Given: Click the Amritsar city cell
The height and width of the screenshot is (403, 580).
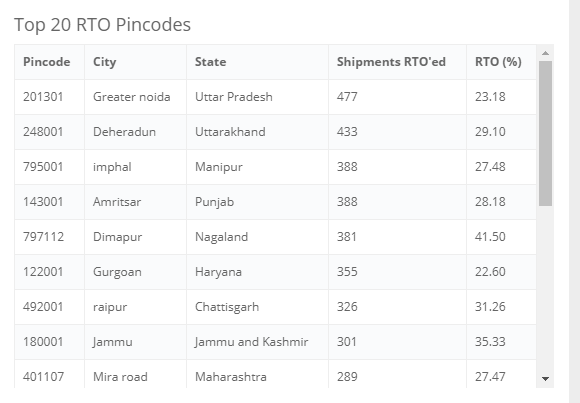Looking at the screenshot, I should (x=135, y=202).
